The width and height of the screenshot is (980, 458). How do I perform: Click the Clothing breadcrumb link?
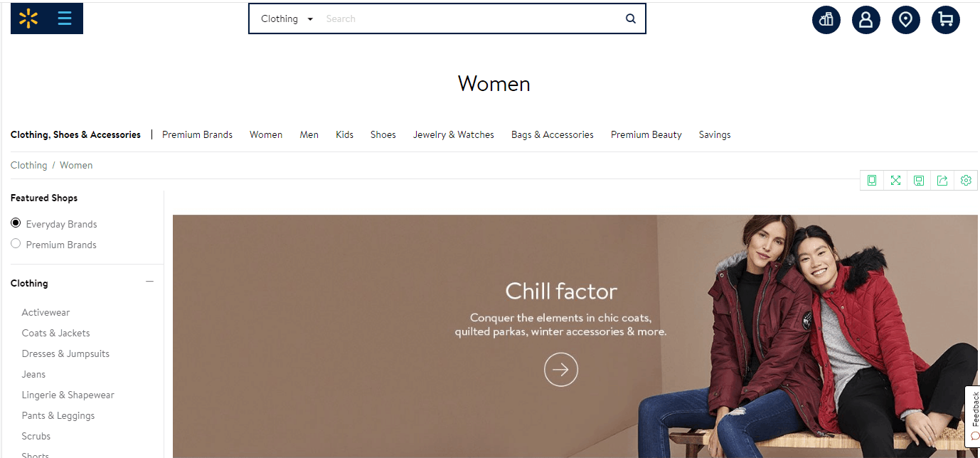[28, 165]
